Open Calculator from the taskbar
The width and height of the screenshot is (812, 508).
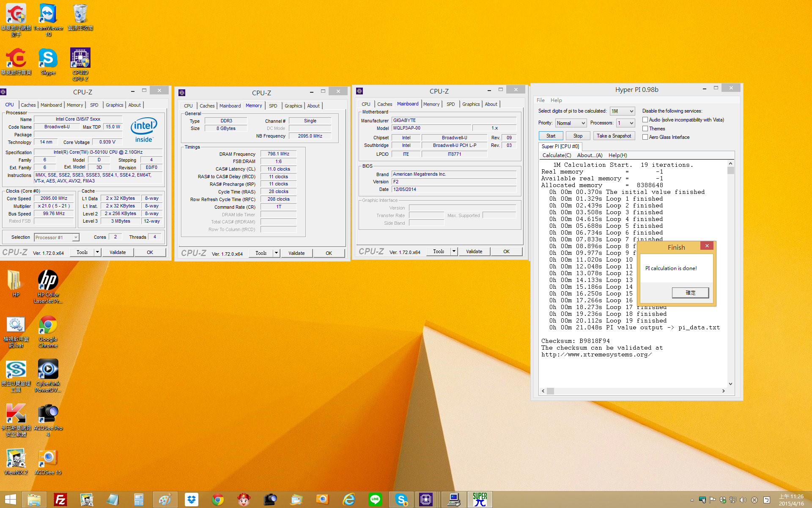point(139,500)
